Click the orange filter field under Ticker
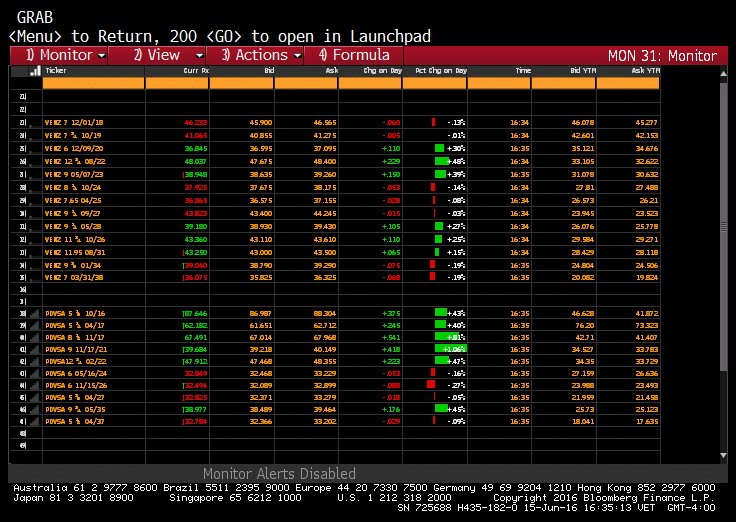 93,84
